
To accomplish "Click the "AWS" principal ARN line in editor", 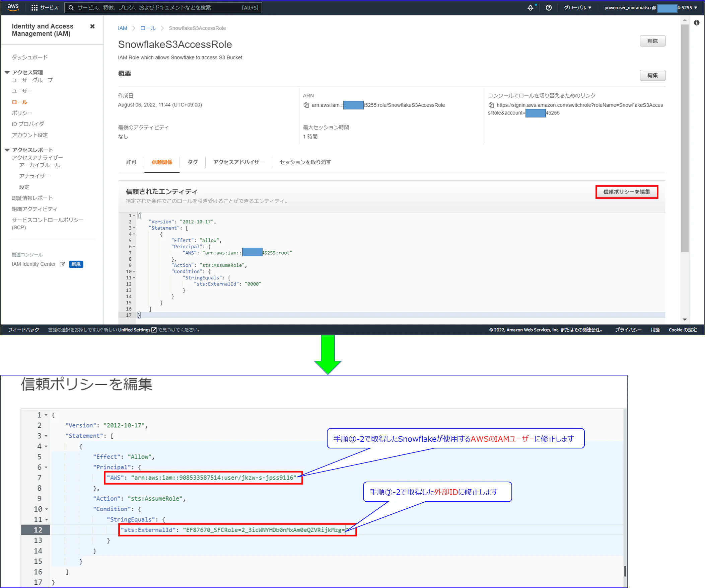I will click(203, 478).
